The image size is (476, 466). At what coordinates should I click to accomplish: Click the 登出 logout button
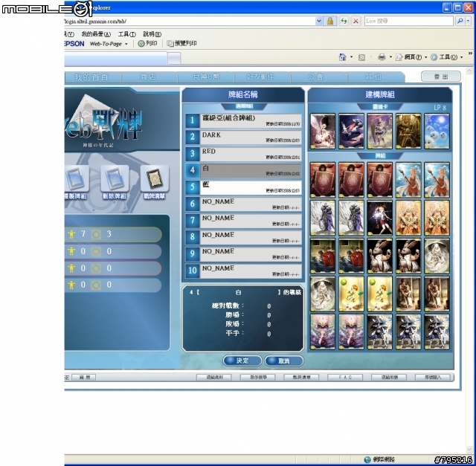(441, 77)
